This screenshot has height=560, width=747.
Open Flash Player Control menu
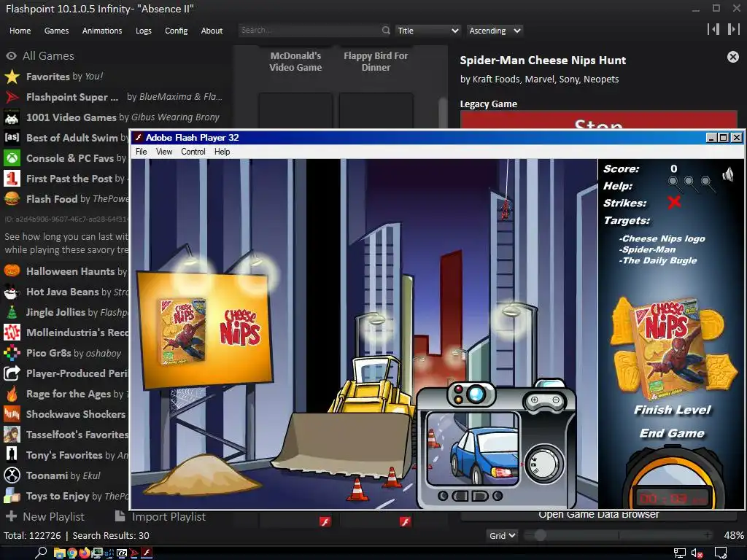pos(193,152)
